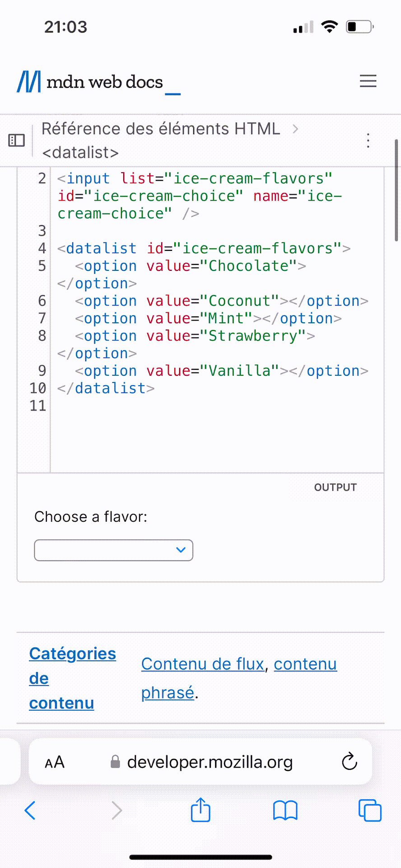Open Safari bookmarks
Screen dimensions: 401x868
[285, 810]
